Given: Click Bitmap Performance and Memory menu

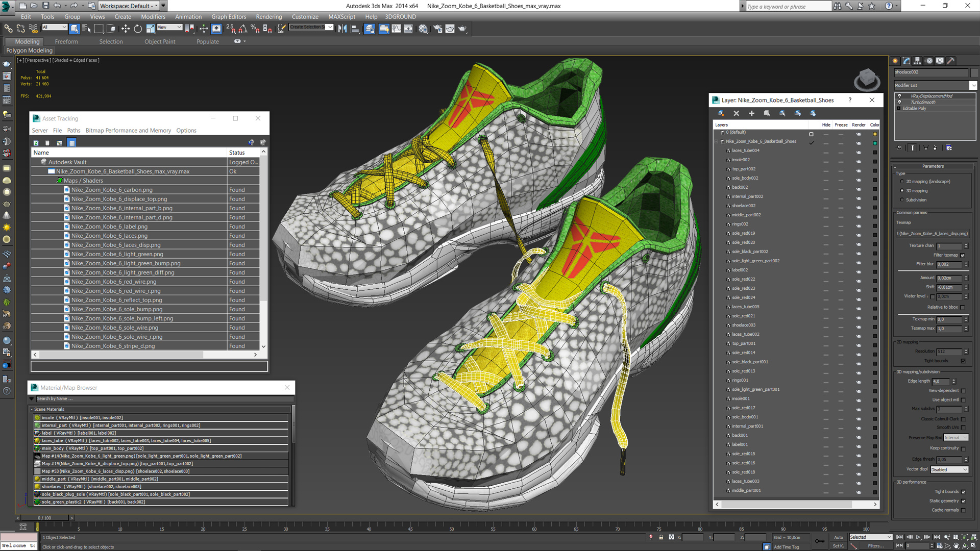Looking at the screenshot, I should click(128, 131).
